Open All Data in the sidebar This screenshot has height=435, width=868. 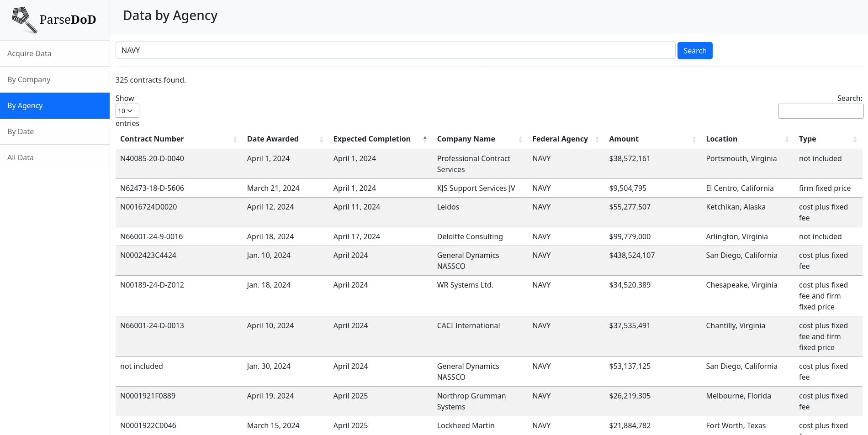click(21, 157)
